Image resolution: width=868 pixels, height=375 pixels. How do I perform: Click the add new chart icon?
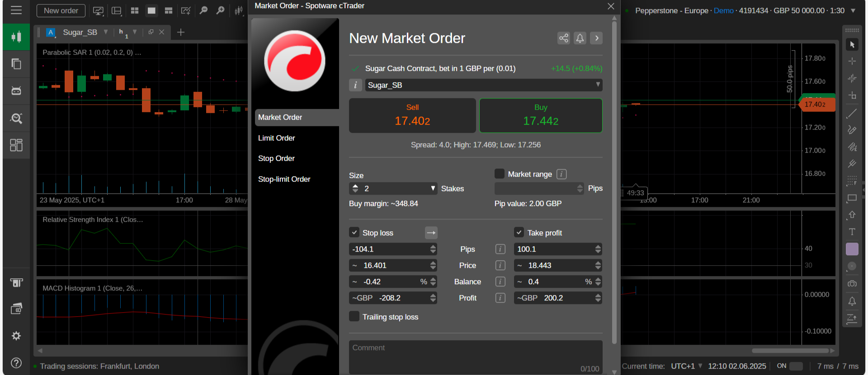tap(186, 10)
